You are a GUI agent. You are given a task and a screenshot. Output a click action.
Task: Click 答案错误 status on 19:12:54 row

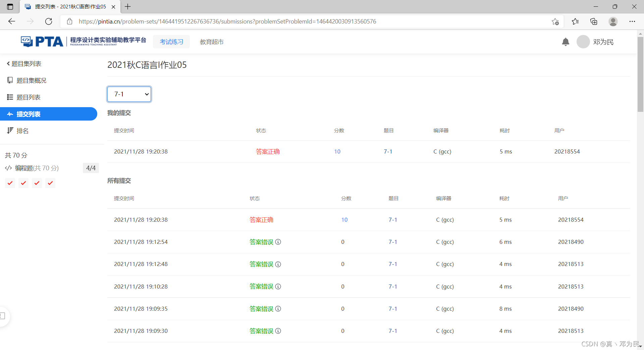point(261,242)
